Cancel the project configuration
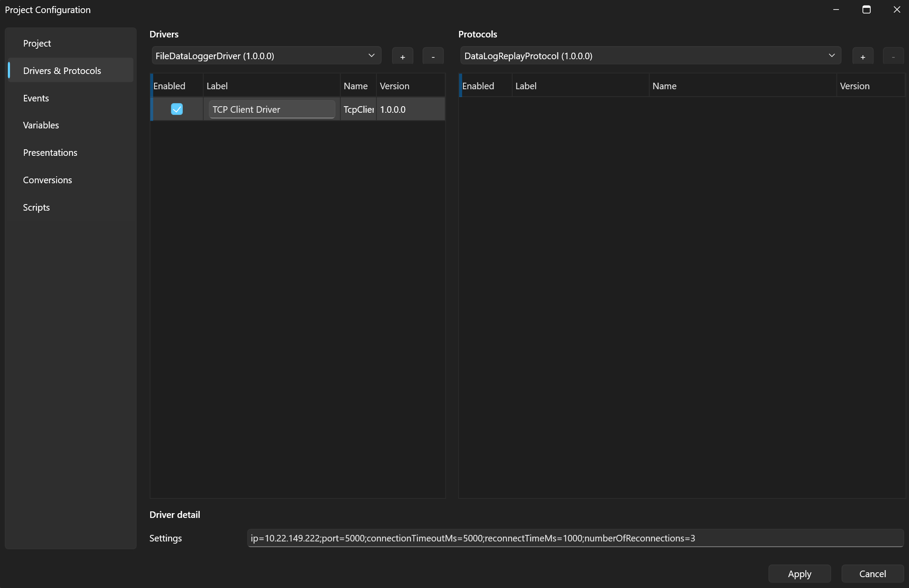 coord(872,574)
